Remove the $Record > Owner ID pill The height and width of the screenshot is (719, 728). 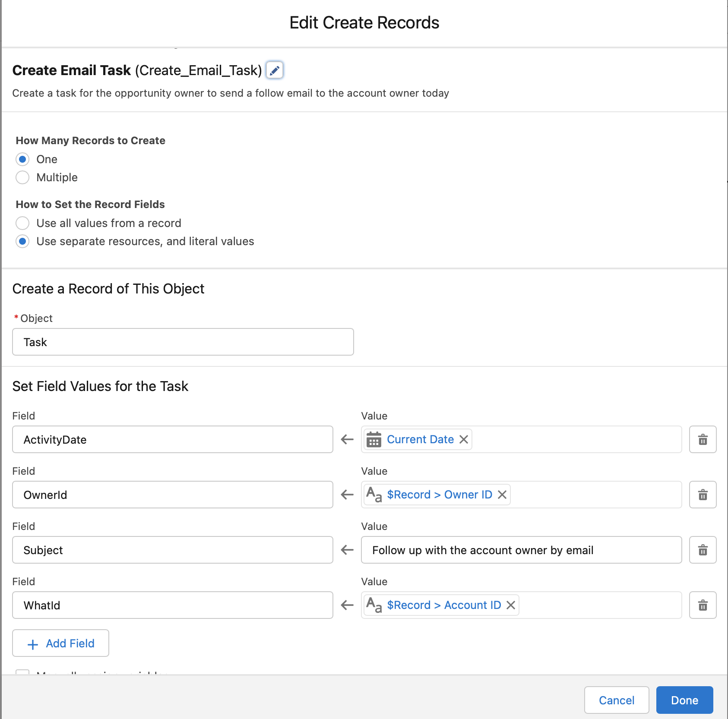click(x=502, y=495)
